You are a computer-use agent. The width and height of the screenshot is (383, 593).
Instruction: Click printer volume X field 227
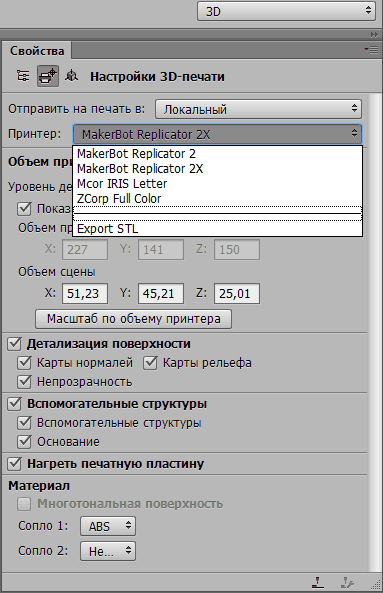pos(85,250)
